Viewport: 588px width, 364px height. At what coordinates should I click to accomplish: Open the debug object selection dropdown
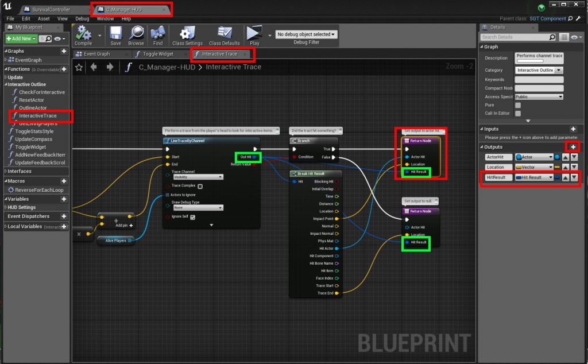point(306,34)
